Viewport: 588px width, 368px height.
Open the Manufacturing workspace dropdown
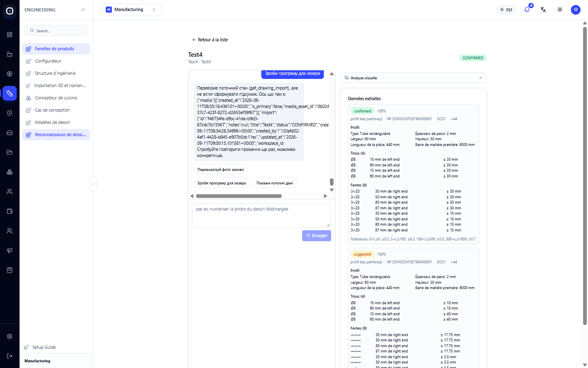[131, 10]
